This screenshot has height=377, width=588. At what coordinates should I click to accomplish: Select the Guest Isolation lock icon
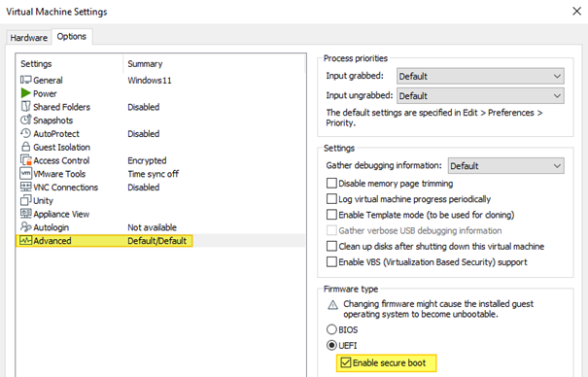click(26, 147)
